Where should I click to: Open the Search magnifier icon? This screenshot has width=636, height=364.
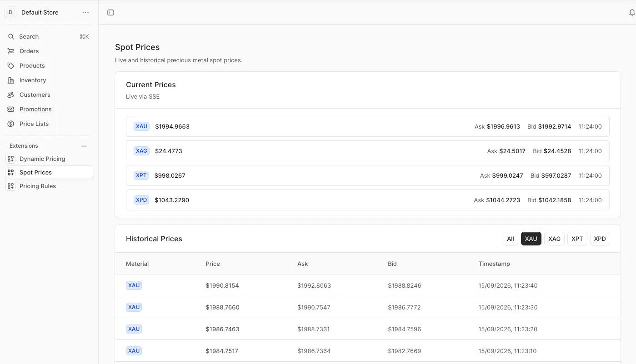coord(11,36)
